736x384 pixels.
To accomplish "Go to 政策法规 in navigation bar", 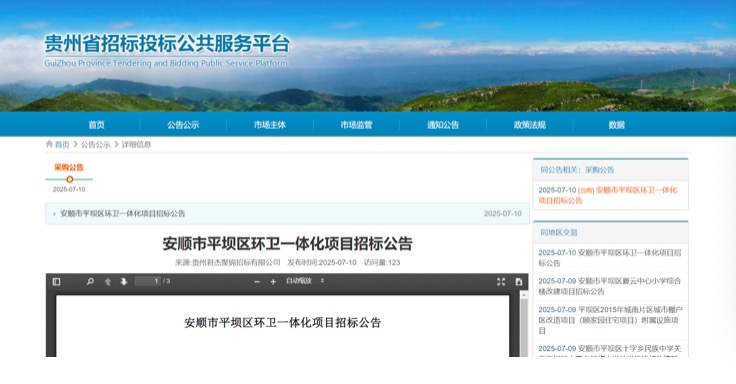I will (x=529, y=125).
